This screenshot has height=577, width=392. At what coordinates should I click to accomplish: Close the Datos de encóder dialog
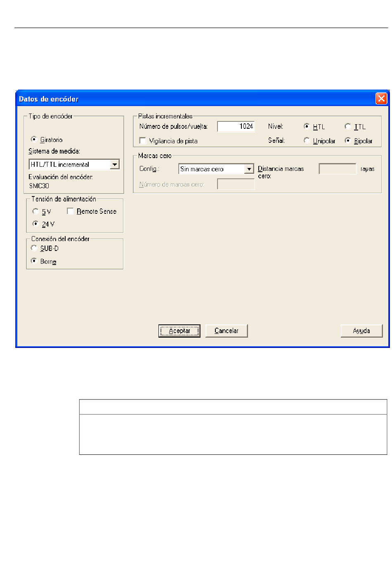coord(381,99)
